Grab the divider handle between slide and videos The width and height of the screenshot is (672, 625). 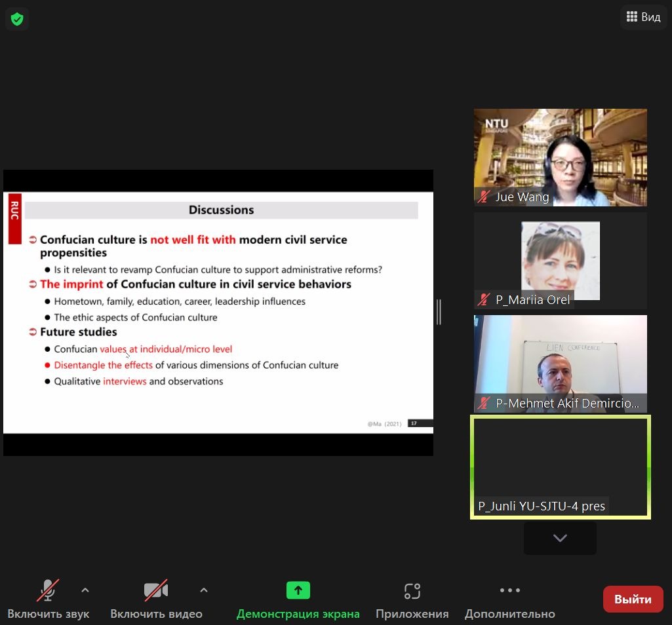(439, 312)
